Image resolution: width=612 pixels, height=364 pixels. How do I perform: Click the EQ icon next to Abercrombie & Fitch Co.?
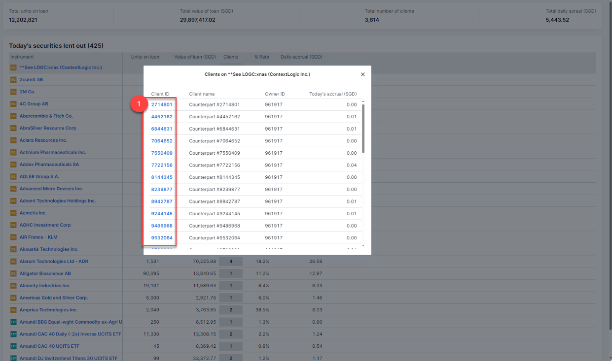(x=13, y=116)
